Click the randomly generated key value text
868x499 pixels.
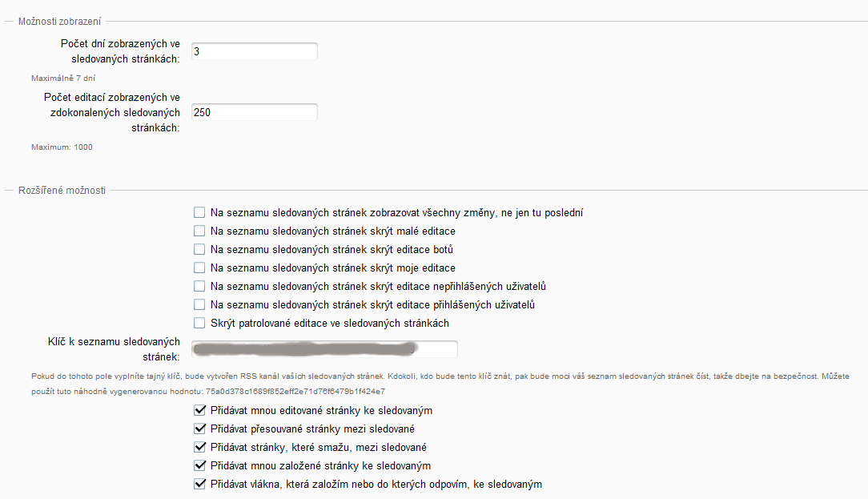click(295, 392)
